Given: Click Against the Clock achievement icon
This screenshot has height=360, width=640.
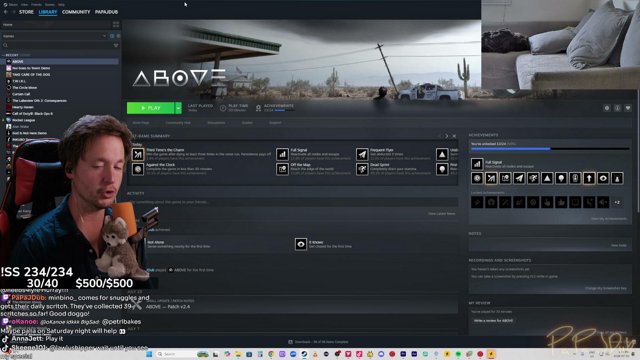Looking at the screenshot, I should (x=138, y=169).
